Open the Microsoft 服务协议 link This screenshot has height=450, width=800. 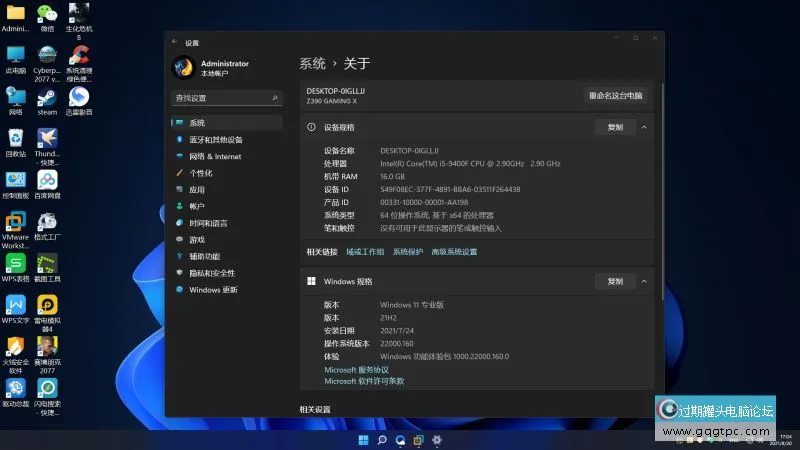357,369
